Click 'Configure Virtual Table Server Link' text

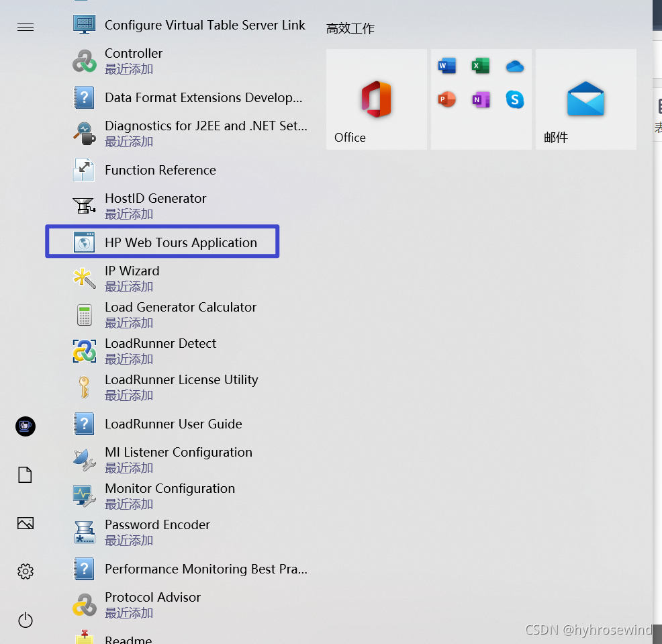tap(205, 25)
